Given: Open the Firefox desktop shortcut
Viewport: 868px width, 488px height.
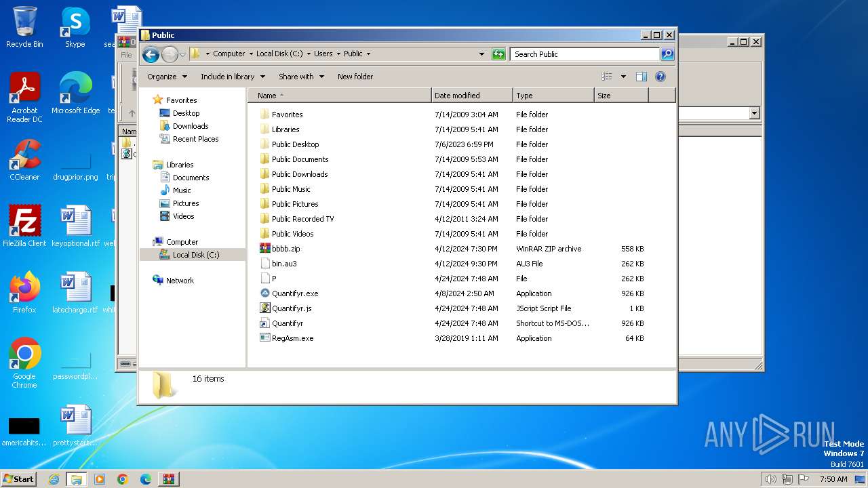Looking at the screenshot, I should (24, 292).
